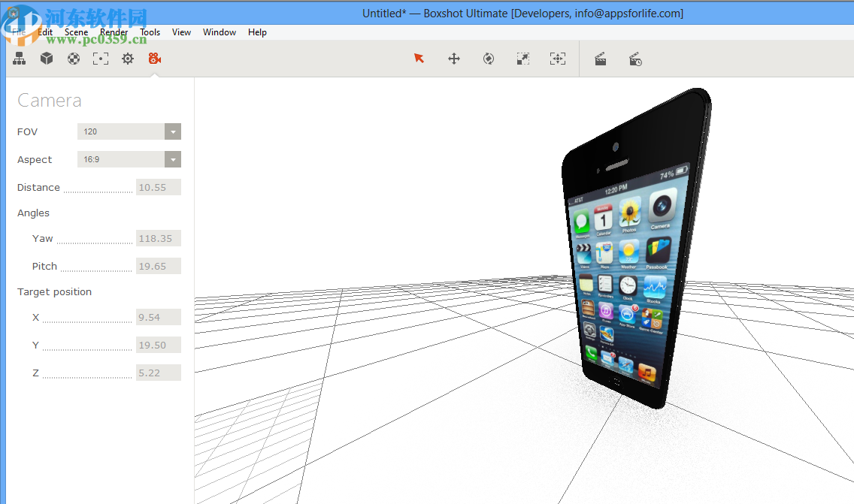Click the Yaw angle field
This screenshot has width=854, height=504.
(x=158, y=239)
